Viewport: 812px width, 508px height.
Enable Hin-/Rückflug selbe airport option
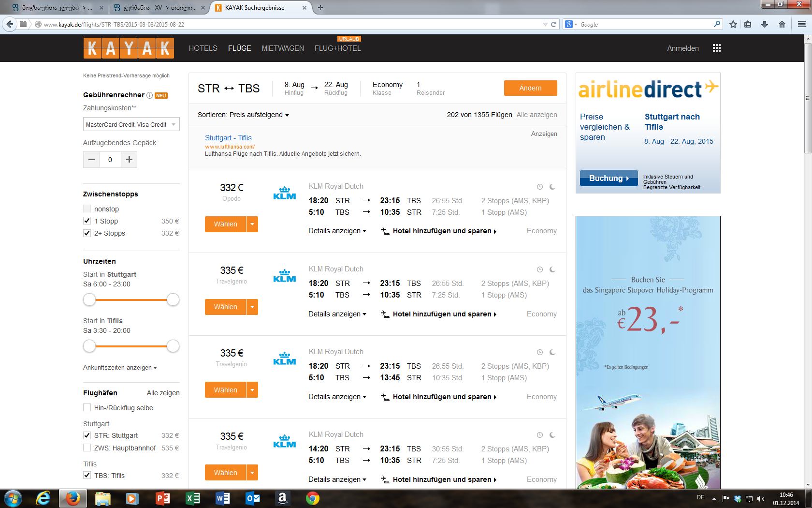click(x=87, y=407)
